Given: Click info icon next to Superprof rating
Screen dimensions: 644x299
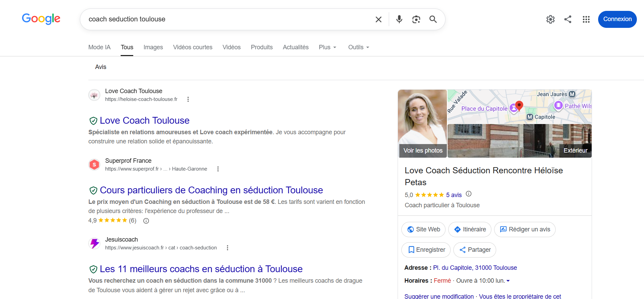Looking at the screenshot, I should point(146,221).
